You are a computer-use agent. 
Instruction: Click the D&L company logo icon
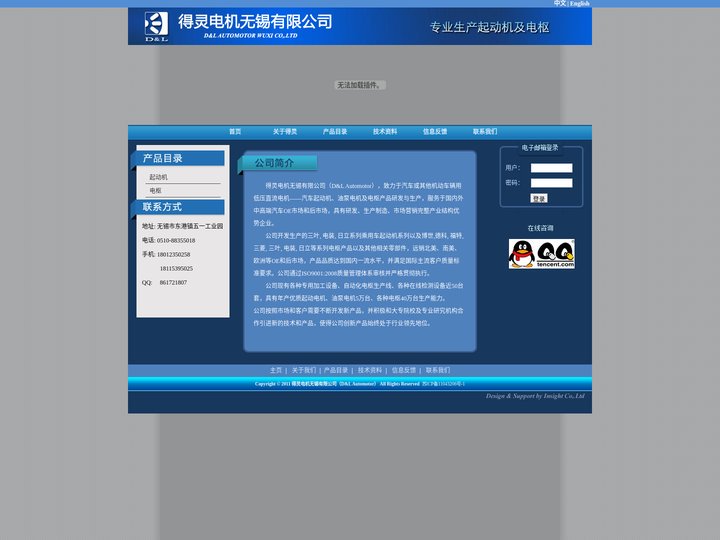(157, 26)
